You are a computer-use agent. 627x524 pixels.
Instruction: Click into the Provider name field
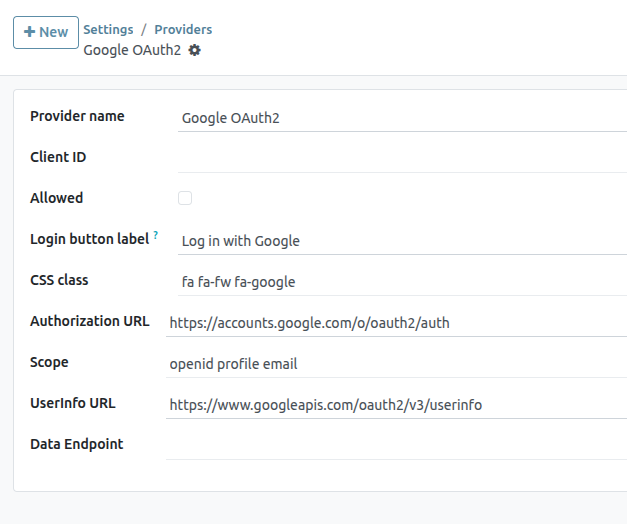coord(400,118)
